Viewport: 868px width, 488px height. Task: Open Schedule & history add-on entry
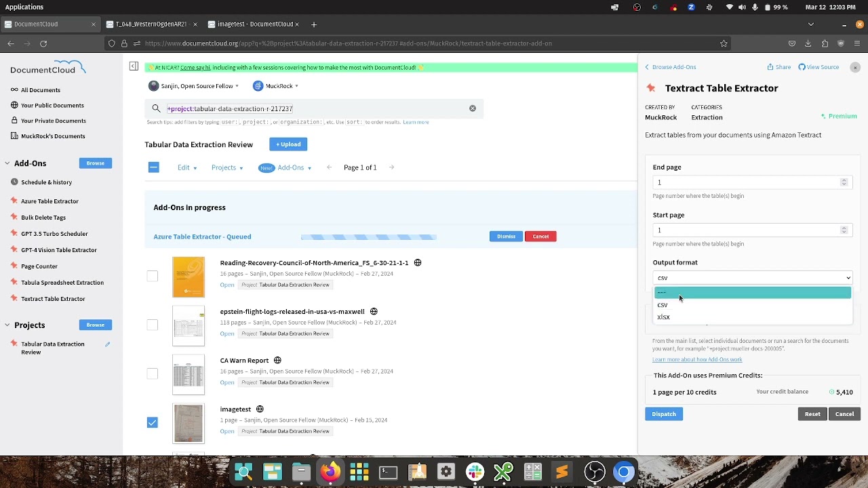tap(46, 182)
